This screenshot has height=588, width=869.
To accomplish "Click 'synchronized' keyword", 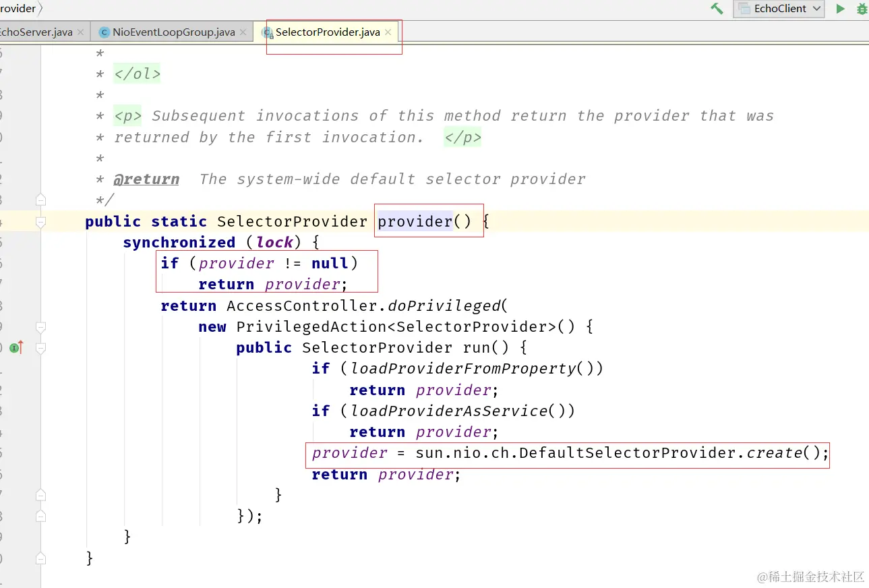I will click(179, 243).
